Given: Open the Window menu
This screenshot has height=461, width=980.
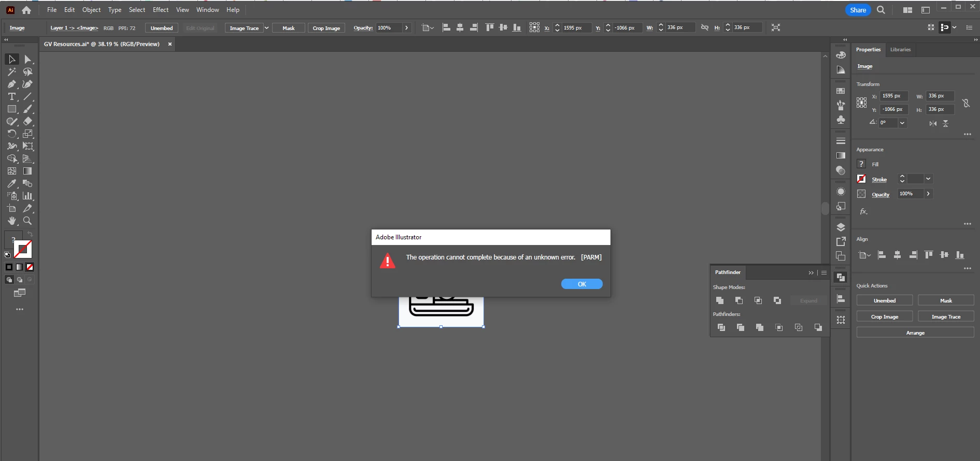Looking at the screenshot, I should 207,10.
